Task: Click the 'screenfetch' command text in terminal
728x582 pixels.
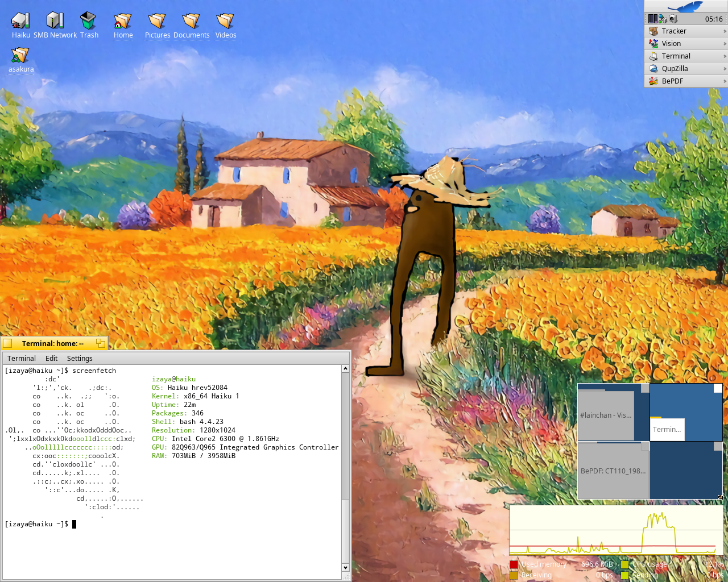Action: coord(94,371)
